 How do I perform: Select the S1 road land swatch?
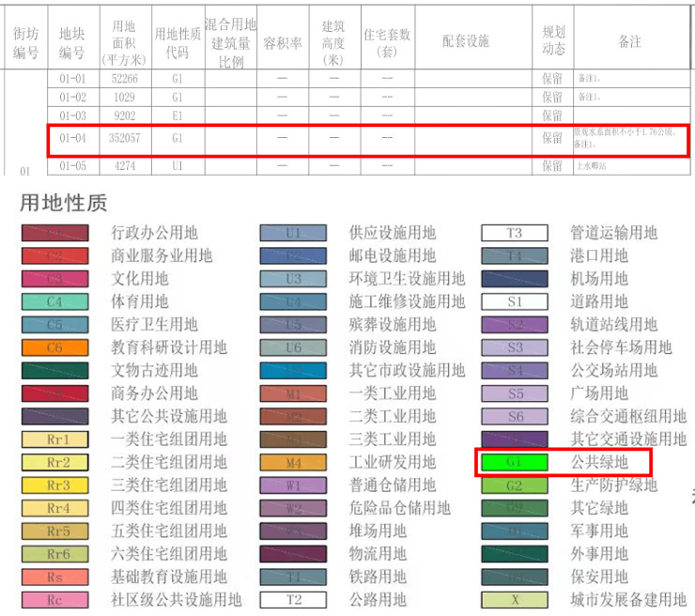pyautogui.click(x=514, y=302)
